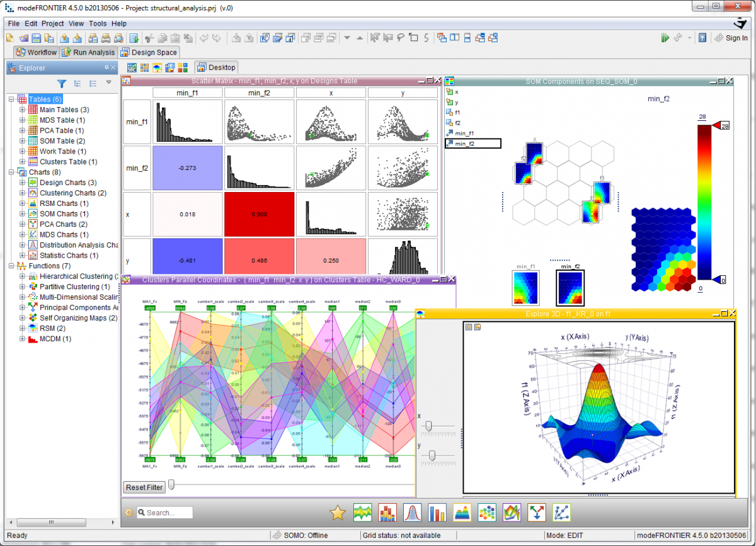
Task: Click the bubble cluster chart icon
Action: pyautogui.click(x=487, y=513)
